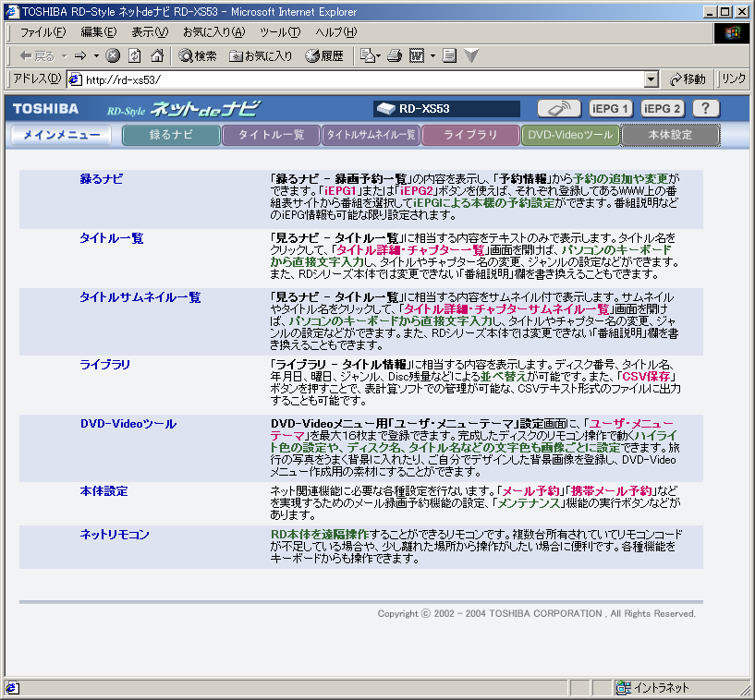Open the 検索 search toolbar button
The image size is (755, 700).
(198, 56)
